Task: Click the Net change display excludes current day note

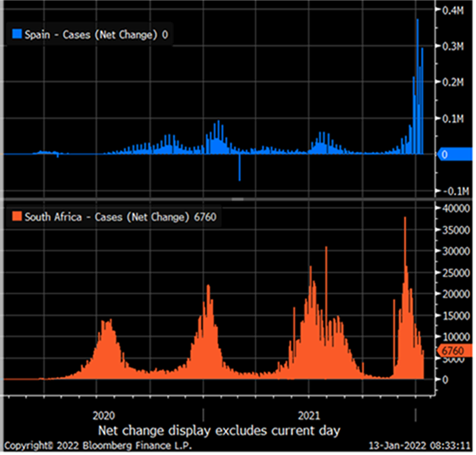Action: coord(220,431)
